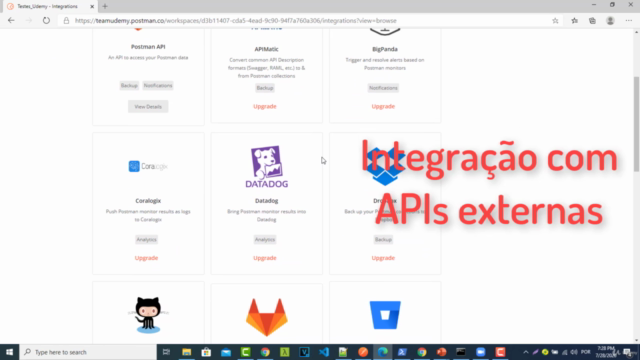
Task: Open Visual Studio Code from taskbar
Action: tap(324, 352)
